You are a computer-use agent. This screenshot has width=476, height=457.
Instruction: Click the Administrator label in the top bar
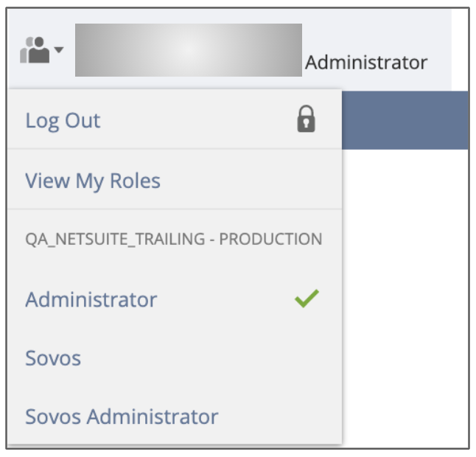click(x=366, y=63)
